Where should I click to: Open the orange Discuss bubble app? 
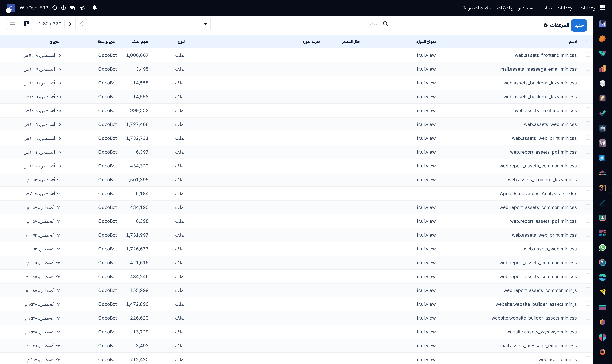click(x=602, y=39)
